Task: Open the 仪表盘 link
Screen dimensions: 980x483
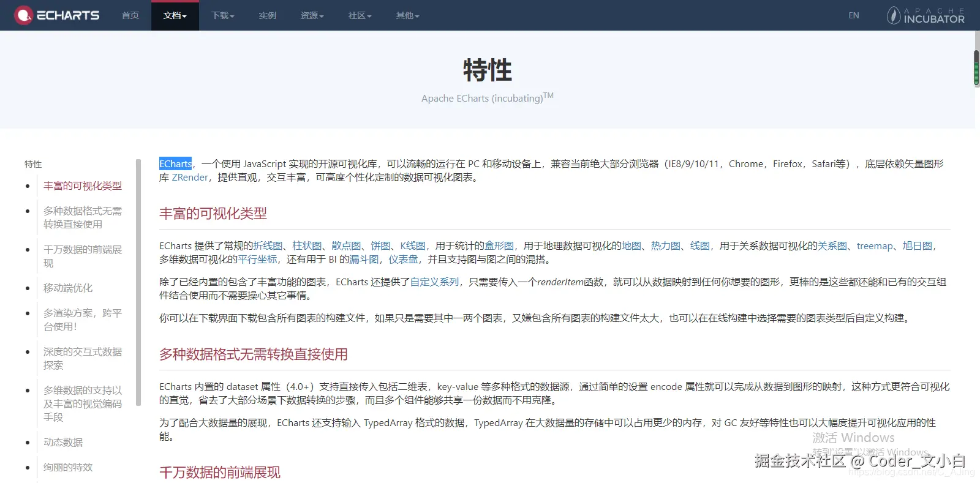Action: [403, 259]
